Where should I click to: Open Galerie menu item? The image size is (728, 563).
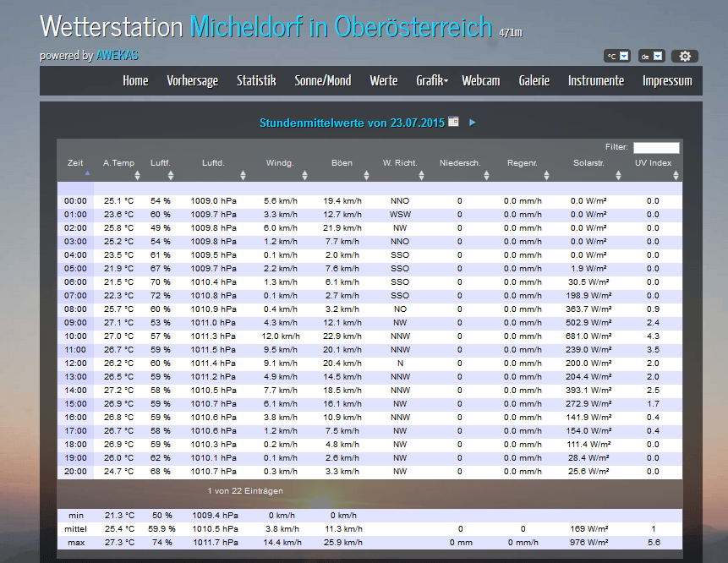534,81
